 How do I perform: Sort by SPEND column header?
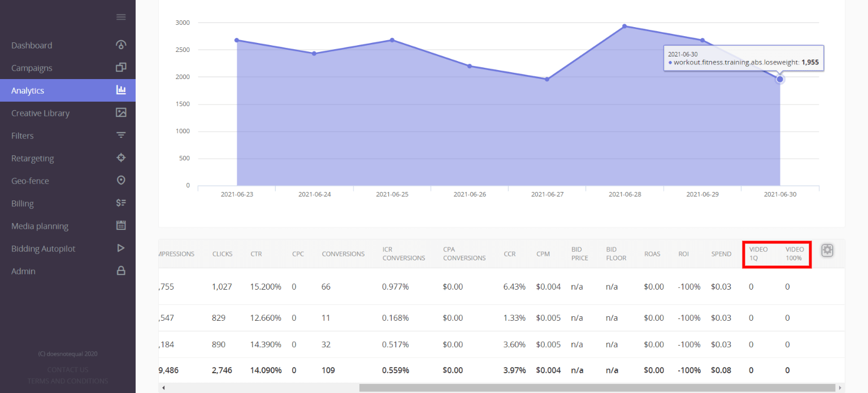point(721,254)
